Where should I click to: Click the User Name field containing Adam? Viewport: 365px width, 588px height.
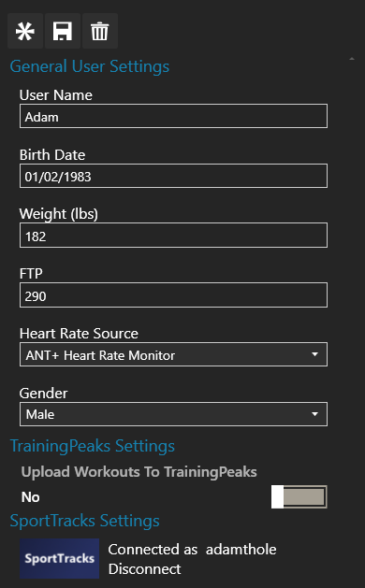[x=173, y=116]
